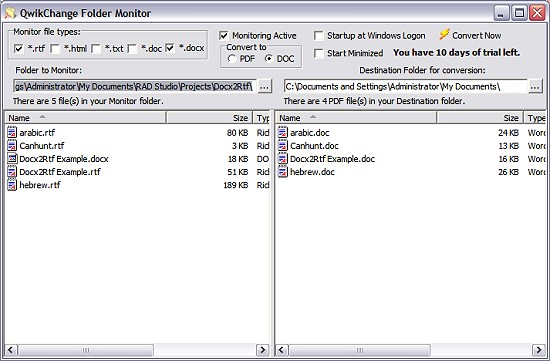Close the QwikChange Folder Monitor window
Screen dimensions: 550x361
click(537, 13)
